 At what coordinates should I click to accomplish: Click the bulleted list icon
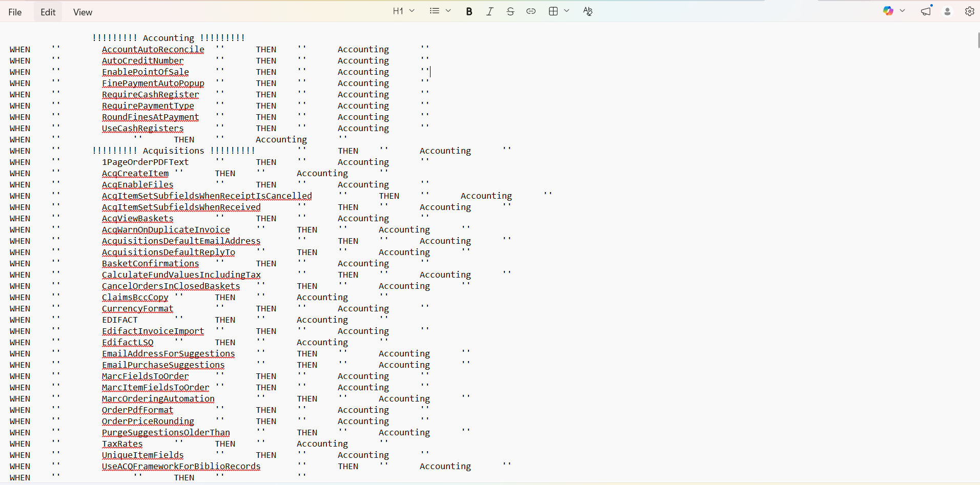click(x=435, y=11)
